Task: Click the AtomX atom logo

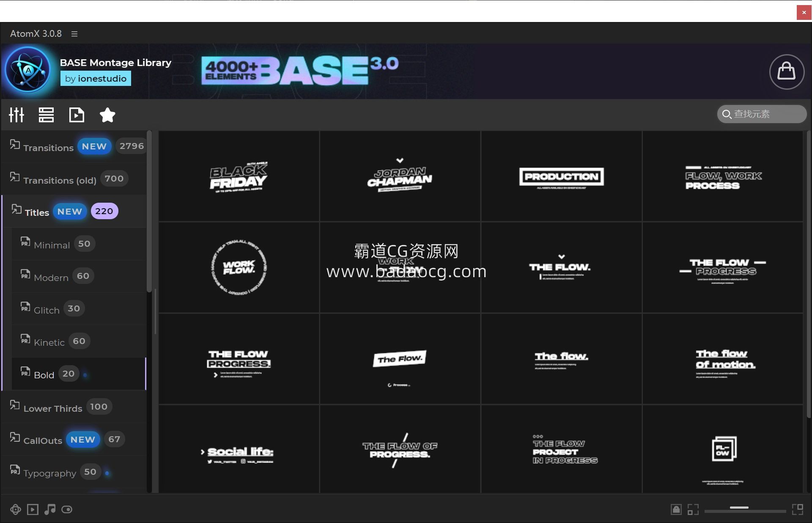Action: [28, 70]
